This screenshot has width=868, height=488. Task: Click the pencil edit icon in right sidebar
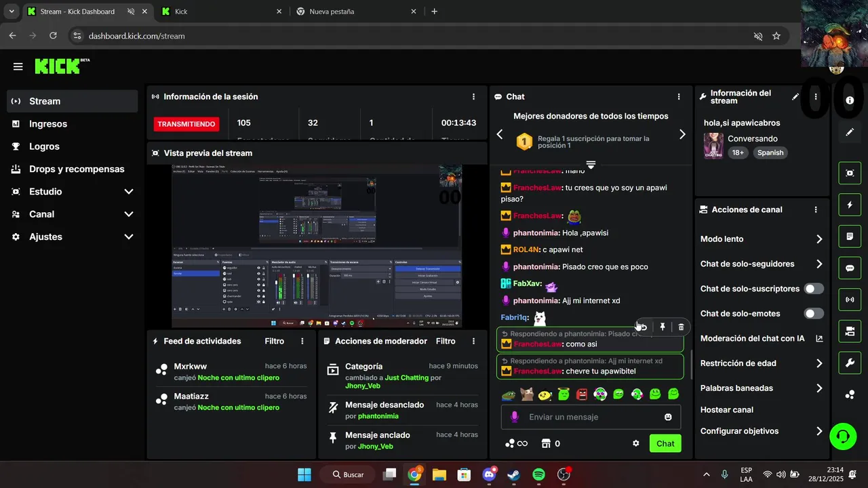click(x=850, y=132)
